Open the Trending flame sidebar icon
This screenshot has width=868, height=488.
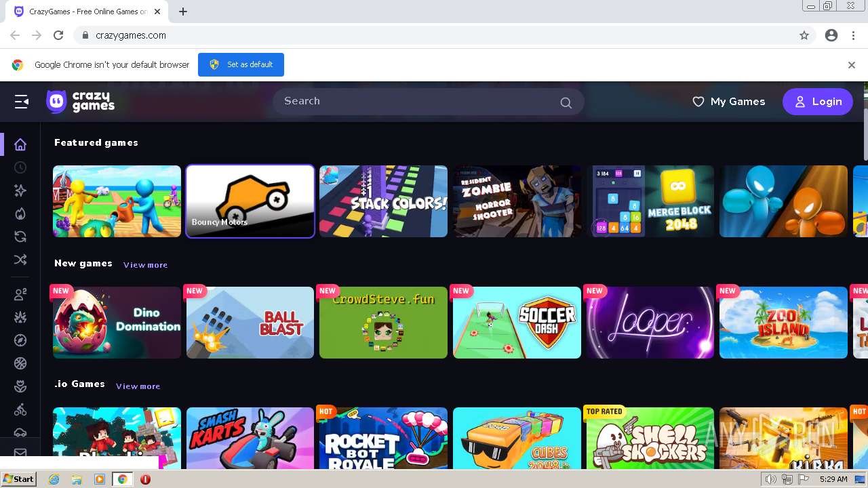tap(20, 213)
